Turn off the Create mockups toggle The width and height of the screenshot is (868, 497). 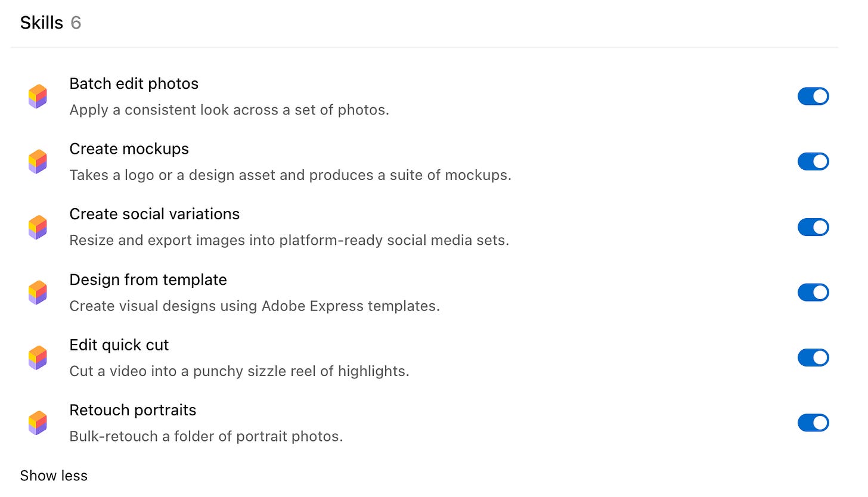[x=813, y=161]
